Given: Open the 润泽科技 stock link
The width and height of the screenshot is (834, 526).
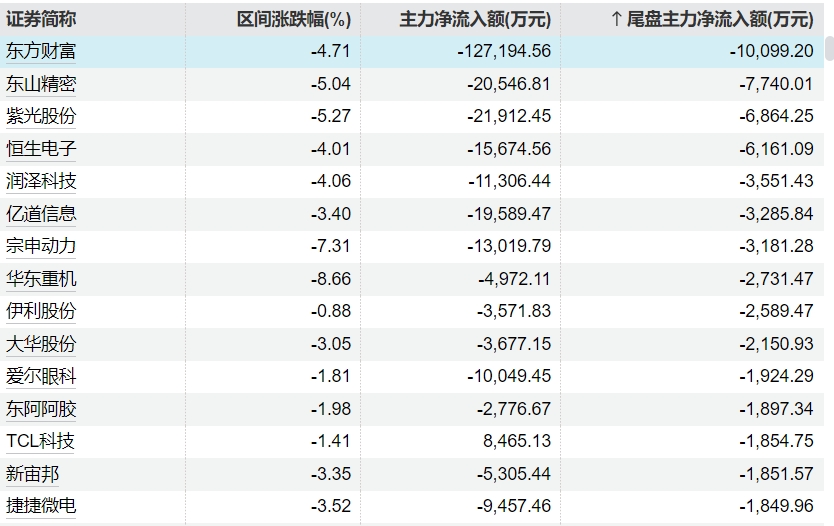Looking at the screenshot, I should (x=41, y=181).
